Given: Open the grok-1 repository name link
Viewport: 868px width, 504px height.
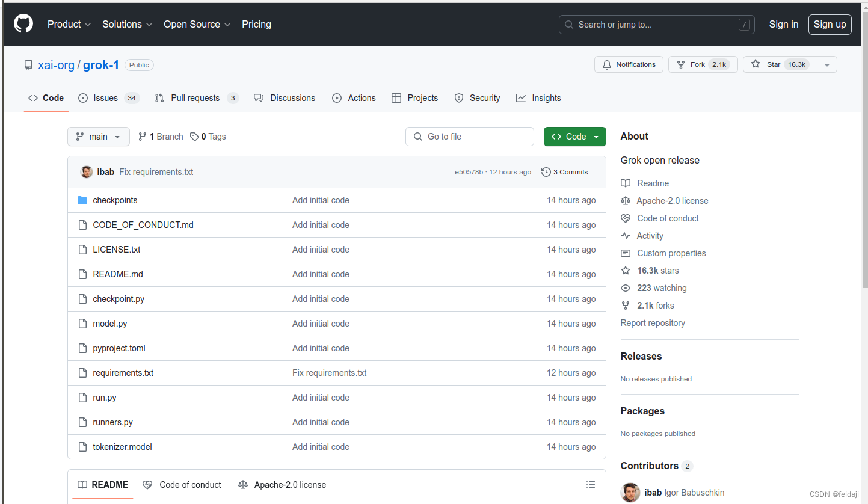Looking at the screenshot, I should tap(101, 65).
